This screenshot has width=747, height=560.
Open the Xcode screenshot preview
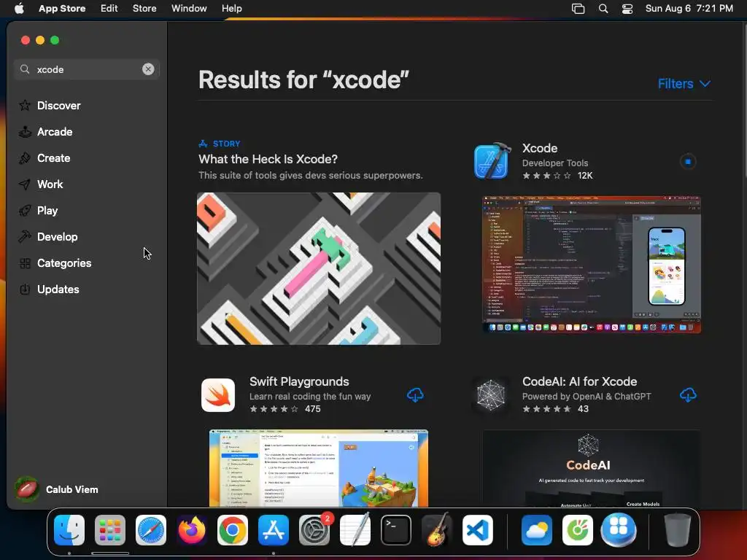[591, 264]
